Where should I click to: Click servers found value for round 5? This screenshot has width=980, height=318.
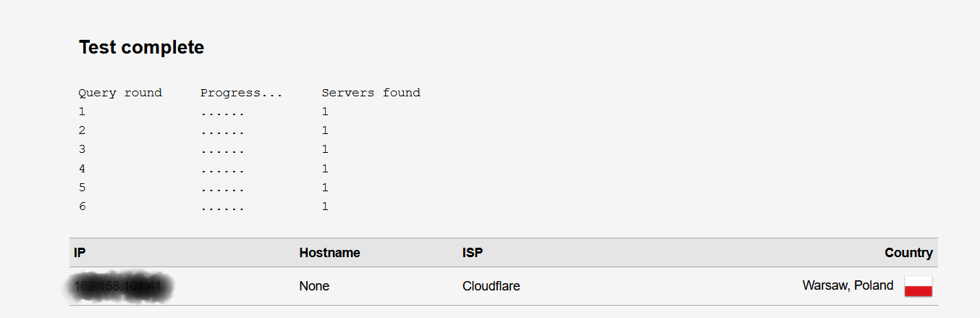click(325, 188)
